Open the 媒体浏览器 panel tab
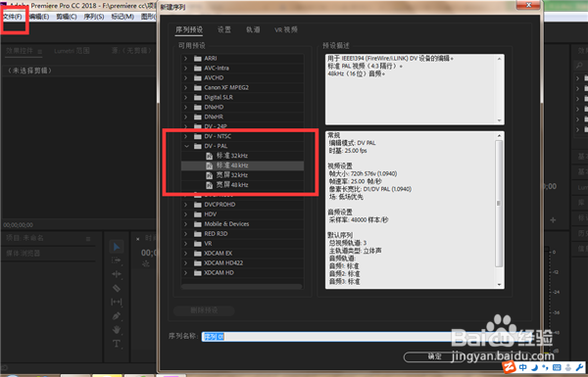The width and height of the screenshot is (588, 377). (23, 254)
